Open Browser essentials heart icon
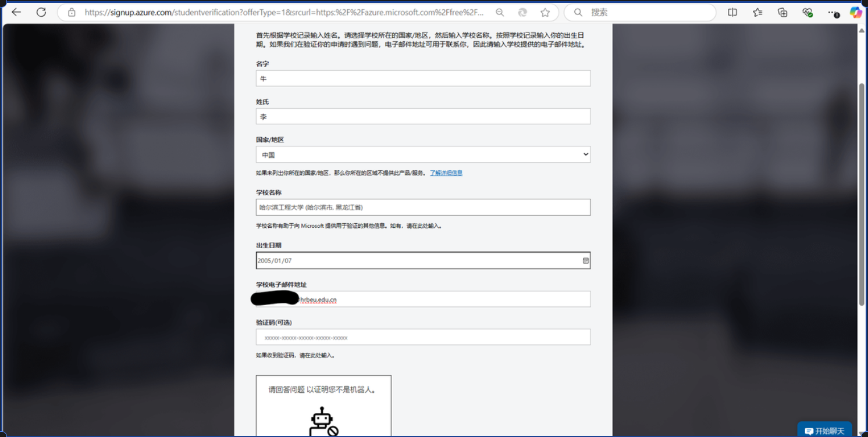 click(807, 12)
